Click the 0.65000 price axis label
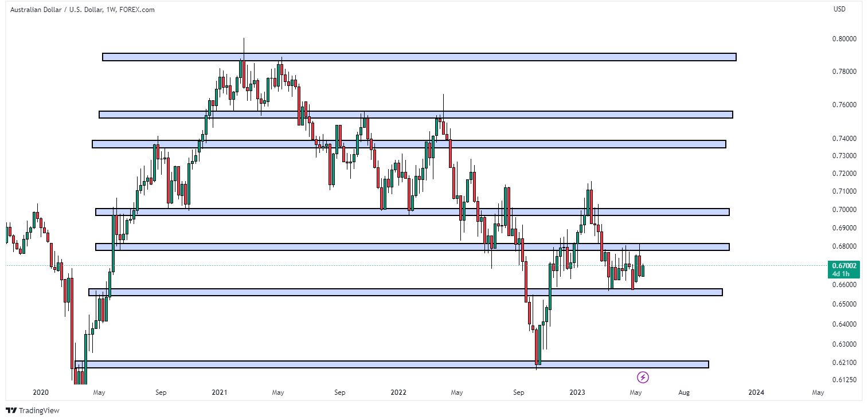Screen dimensions: 868x420 [x=844, y=304]
